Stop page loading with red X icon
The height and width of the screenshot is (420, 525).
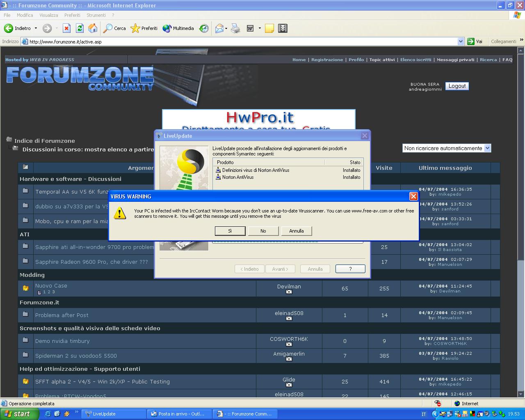point(66,28)
